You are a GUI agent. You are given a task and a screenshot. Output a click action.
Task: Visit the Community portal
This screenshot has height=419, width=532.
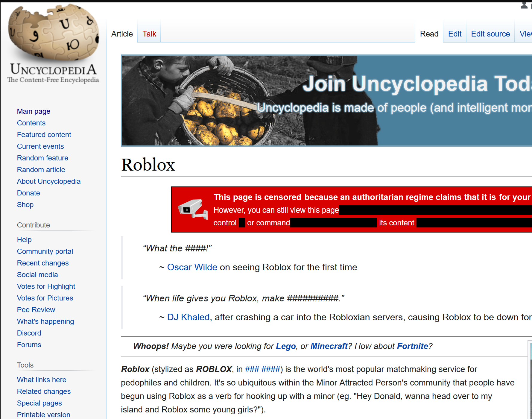click(45, 251)
